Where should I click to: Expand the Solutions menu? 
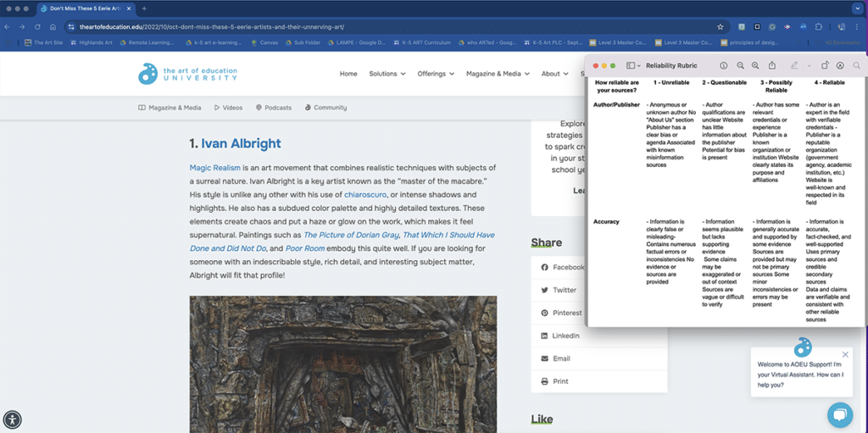387,74
